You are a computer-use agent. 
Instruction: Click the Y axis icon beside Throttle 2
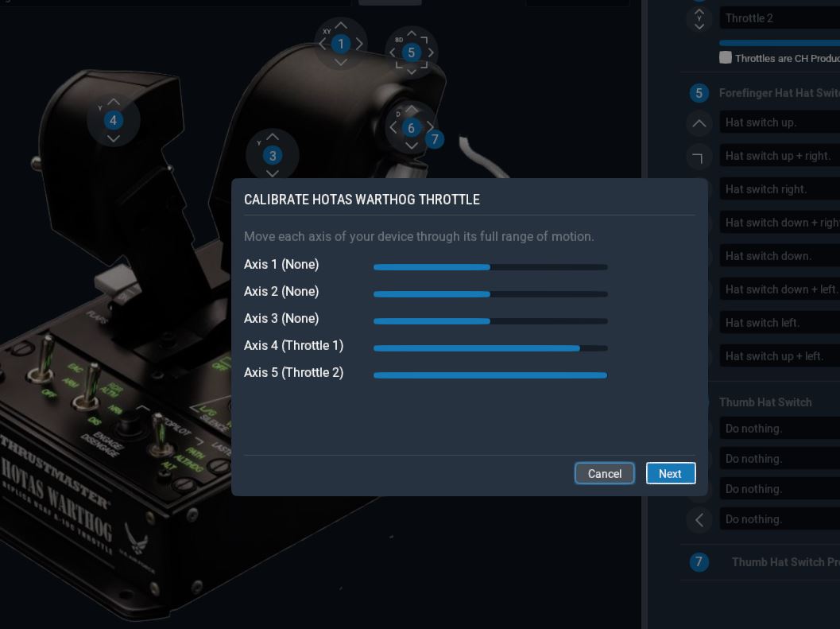pos(699,18)
